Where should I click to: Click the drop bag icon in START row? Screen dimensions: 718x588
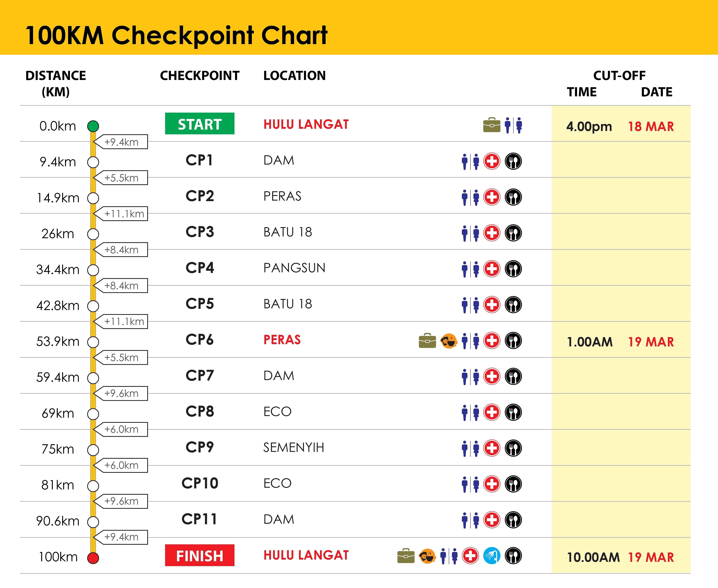coord(491,125)
